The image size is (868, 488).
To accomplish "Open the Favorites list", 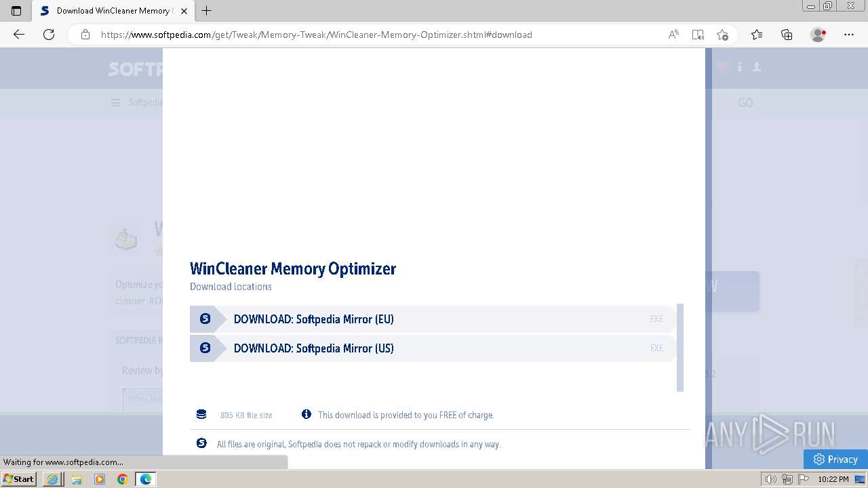I will pyautogui.click(x=757, y=35).
